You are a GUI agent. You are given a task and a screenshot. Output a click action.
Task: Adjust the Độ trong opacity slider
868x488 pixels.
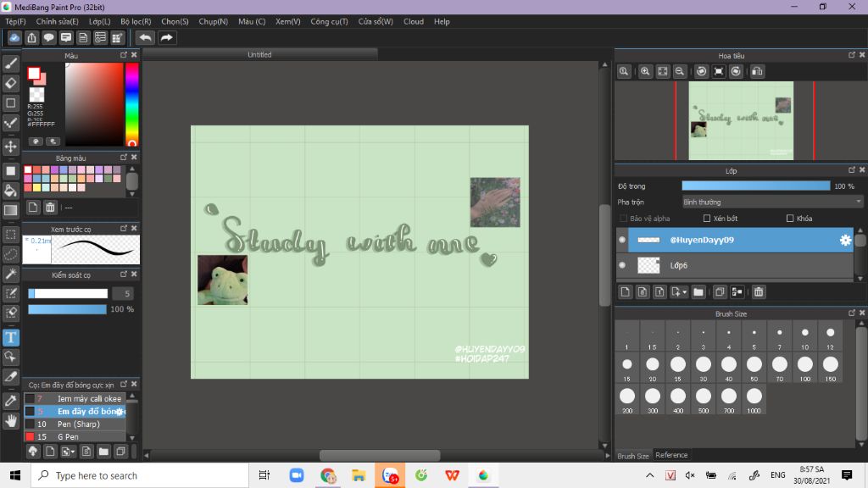point(755,186)
